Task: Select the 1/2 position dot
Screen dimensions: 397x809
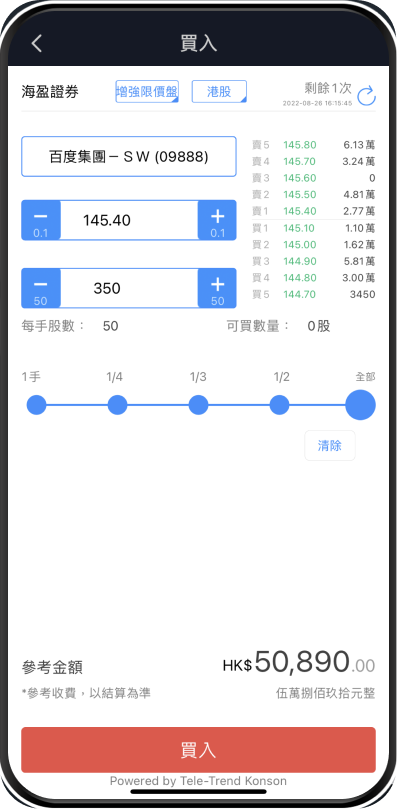Action: pyautogui.click(x=279, y=405)
